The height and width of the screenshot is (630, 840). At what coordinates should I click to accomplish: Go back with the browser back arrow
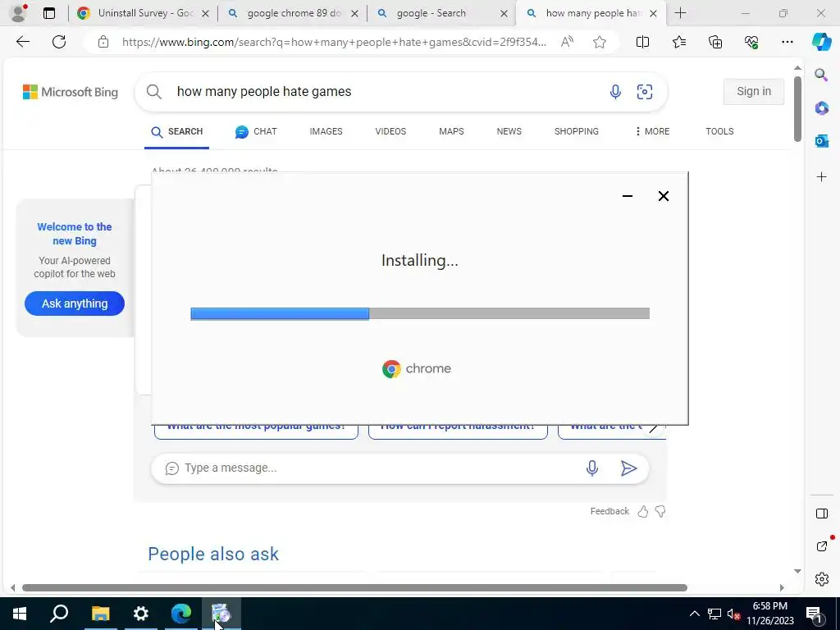(22, 42)
